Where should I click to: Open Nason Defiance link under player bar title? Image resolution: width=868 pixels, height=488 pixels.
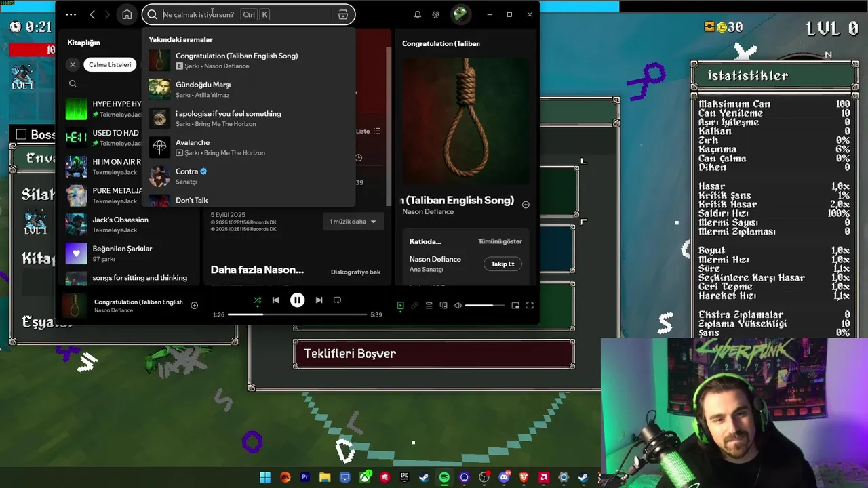pyautogui.click(x=113, y=310)
